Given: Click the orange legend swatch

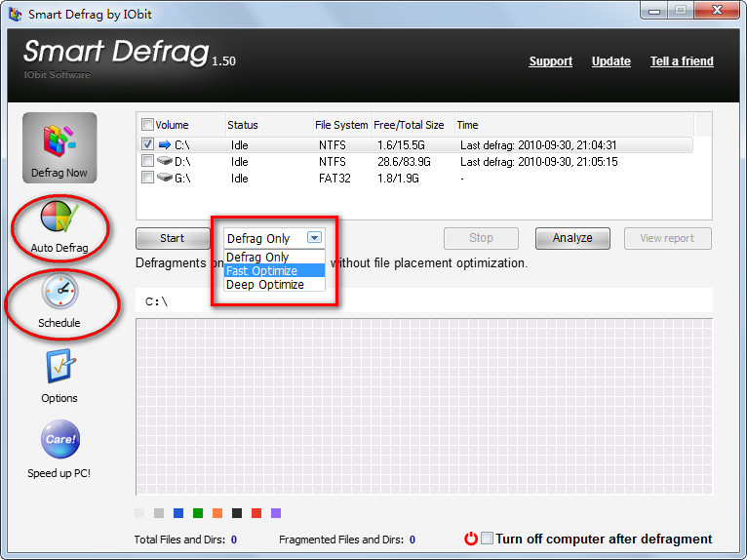Looking at the screenshot, I should (217, 513).
